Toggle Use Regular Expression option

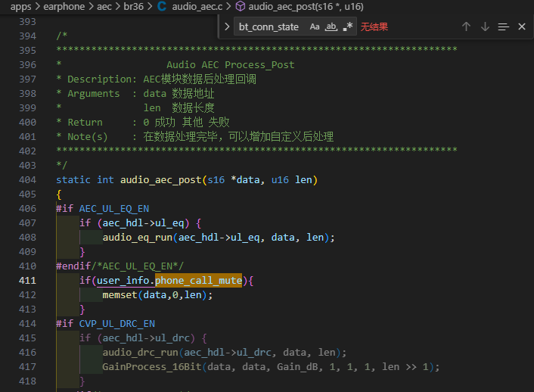point(347,26)
